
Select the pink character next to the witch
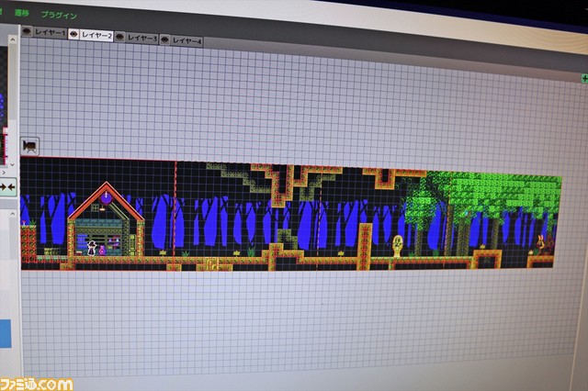point(102,251)
